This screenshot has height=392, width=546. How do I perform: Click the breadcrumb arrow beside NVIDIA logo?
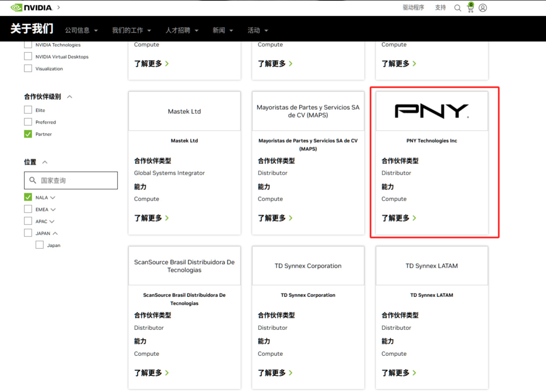[x=59, y=7]
